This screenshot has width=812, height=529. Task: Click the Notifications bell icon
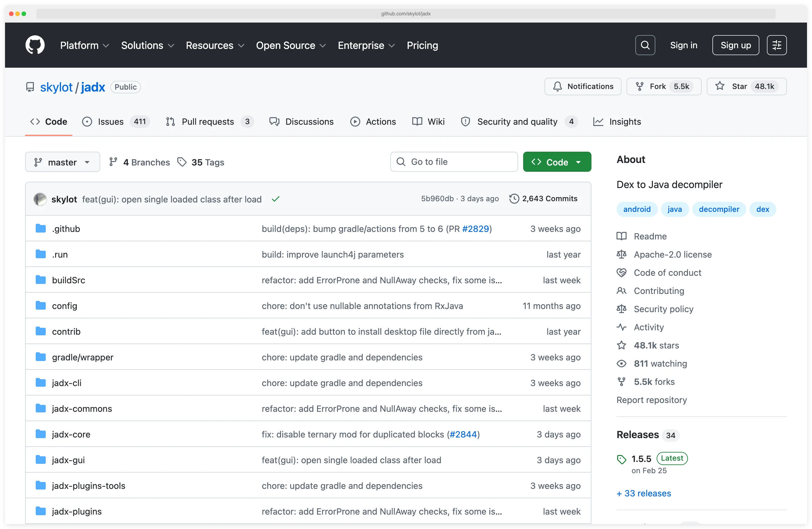[x=557, y=86]
